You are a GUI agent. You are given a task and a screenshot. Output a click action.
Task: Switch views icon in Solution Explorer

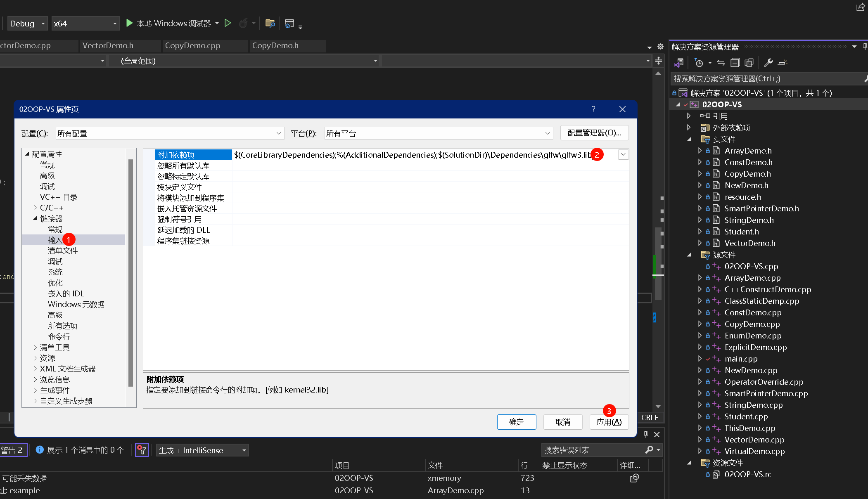pos(678,63)
